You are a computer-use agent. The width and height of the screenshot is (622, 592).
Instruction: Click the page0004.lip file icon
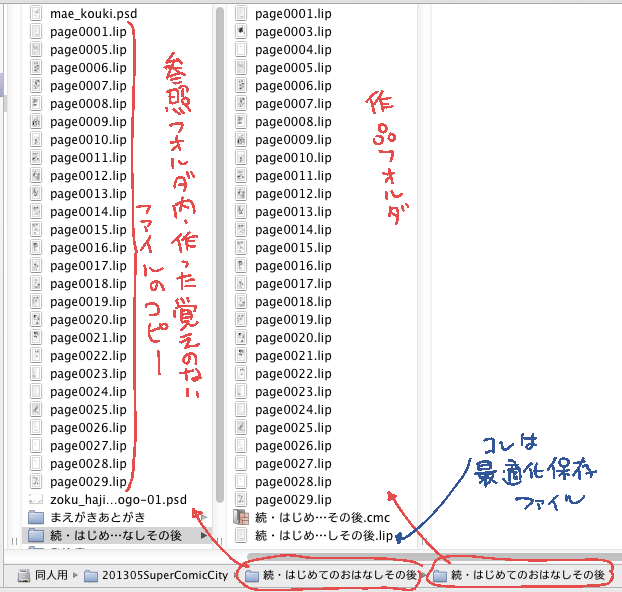240,50
